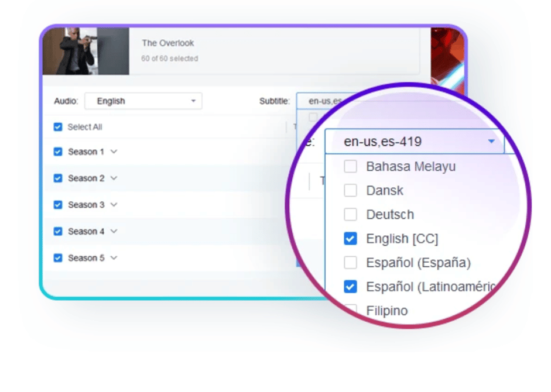Check the Bahasa Melayu subtitle option
The height and width of the screenshot is (392, 551).
point(350,166)
